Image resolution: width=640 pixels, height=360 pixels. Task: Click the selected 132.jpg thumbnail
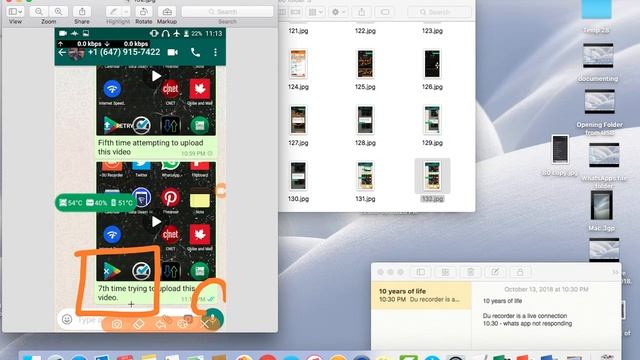432,176
